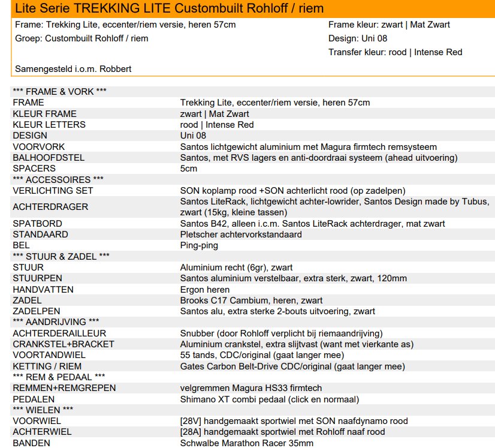Click the ACHTERDRAGER row label
The height and width of the screenshot is (448, 495).
tap(50, 207)
